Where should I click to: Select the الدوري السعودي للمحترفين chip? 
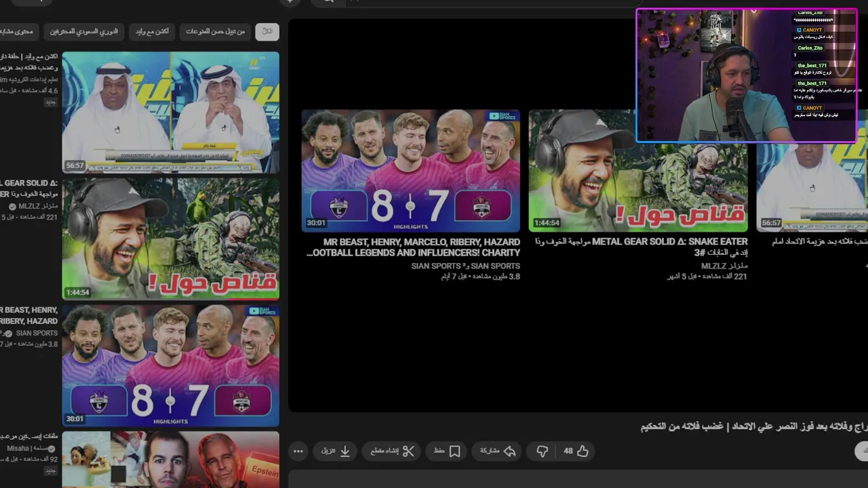pos(83,31)
